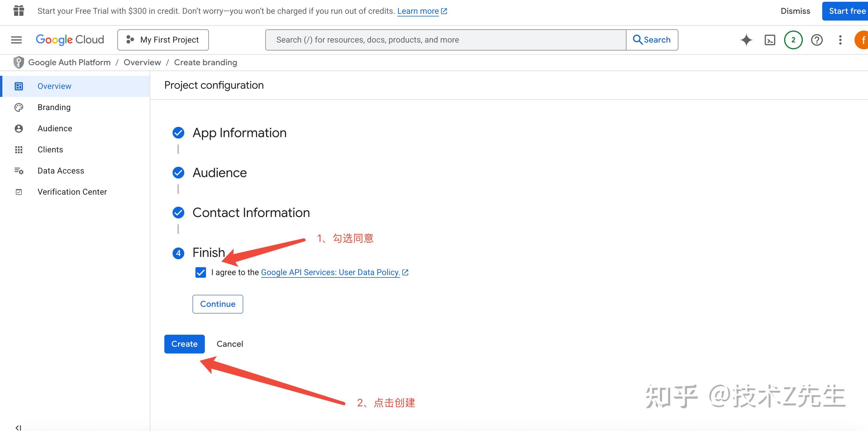Click the completed Audience check mark
868x431 pixels.
coord(178,172)
